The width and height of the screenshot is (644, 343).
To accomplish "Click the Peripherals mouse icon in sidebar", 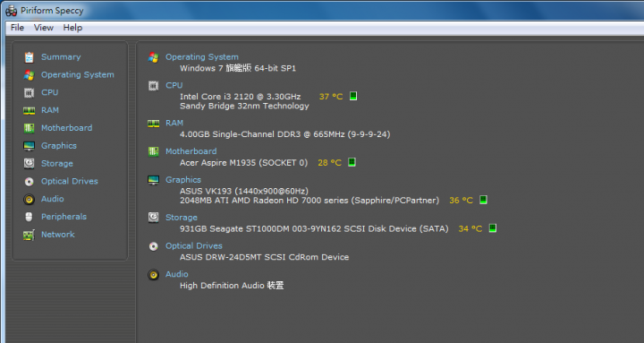I will pos(29,217).
